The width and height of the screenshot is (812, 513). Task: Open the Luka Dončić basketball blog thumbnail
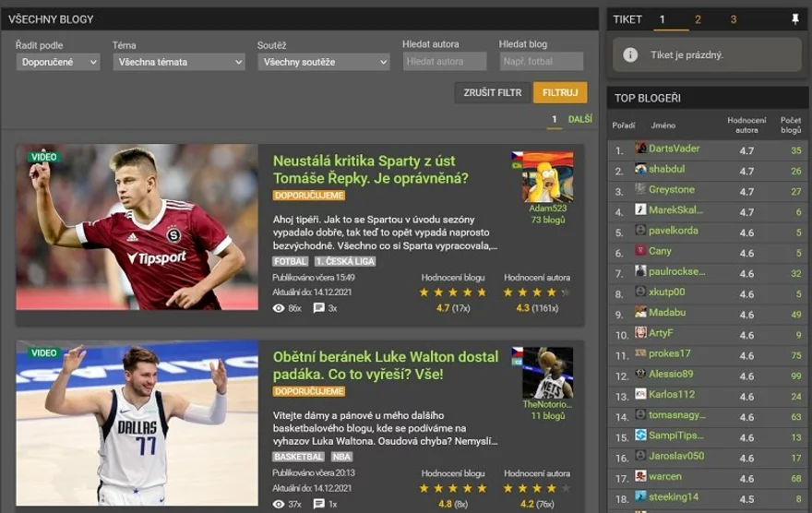[137, 423]
